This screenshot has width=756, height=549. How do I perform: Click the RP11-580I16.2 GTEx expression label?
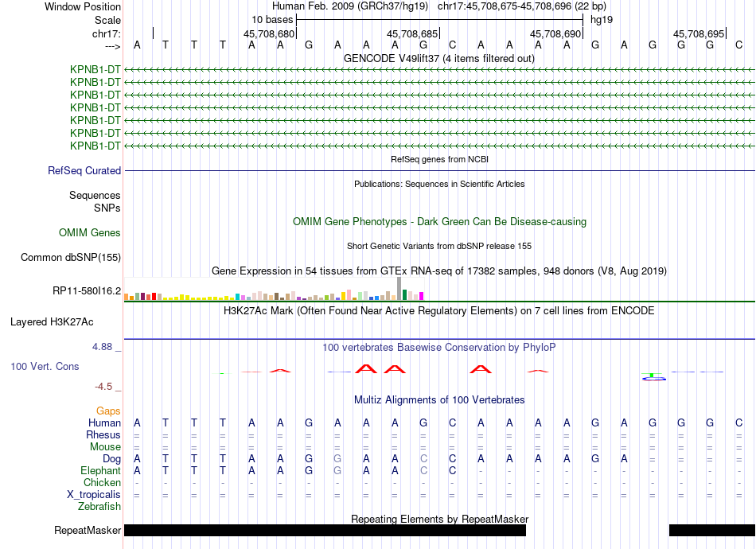[87, 290]
